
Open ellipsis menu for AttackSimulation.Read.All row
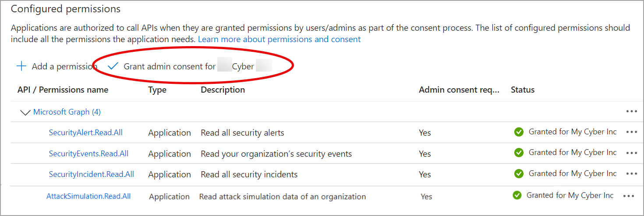coord(628,196)
